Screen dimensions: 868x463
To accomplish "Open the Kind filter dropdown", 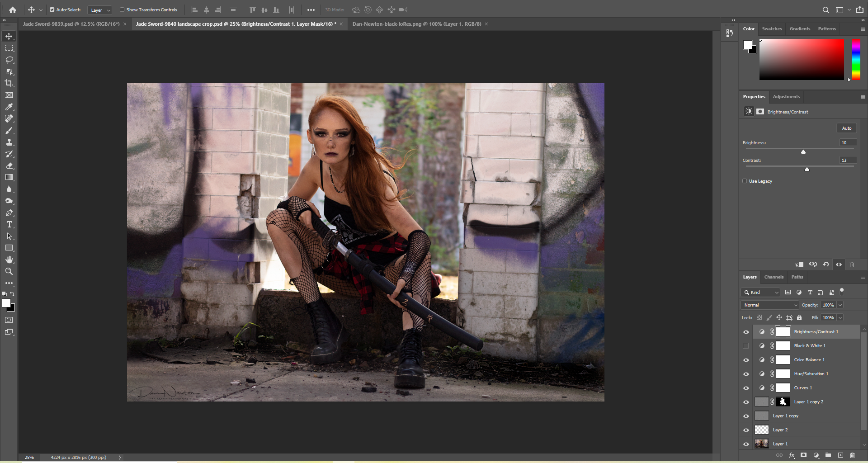I will pyautogui.click(x=760, y=293).
